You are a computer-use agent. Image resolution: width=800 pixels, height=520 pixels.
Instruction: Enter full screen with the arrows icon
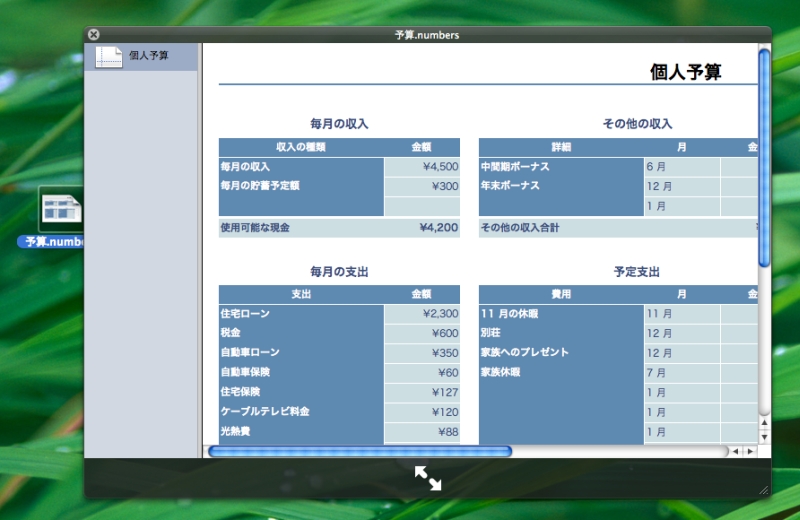point(428,478)
